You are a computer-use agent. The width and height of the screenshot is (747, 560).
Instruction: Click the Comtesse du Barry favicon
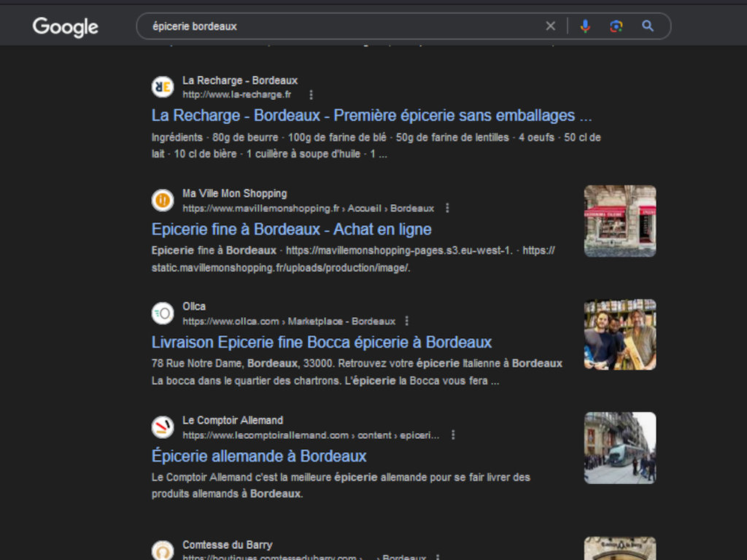(x=163, y=551)
